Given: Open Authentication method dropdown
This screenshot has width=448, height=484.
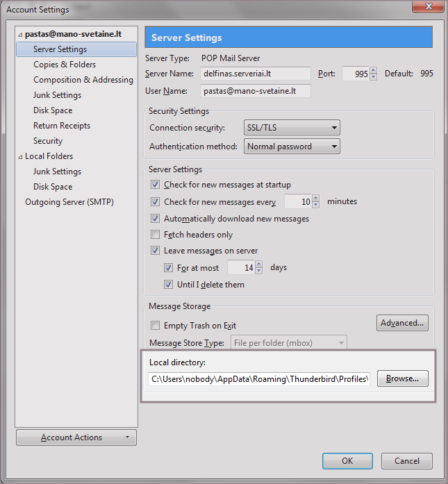Looking at the screenshot, I should (x=292, y=147).
